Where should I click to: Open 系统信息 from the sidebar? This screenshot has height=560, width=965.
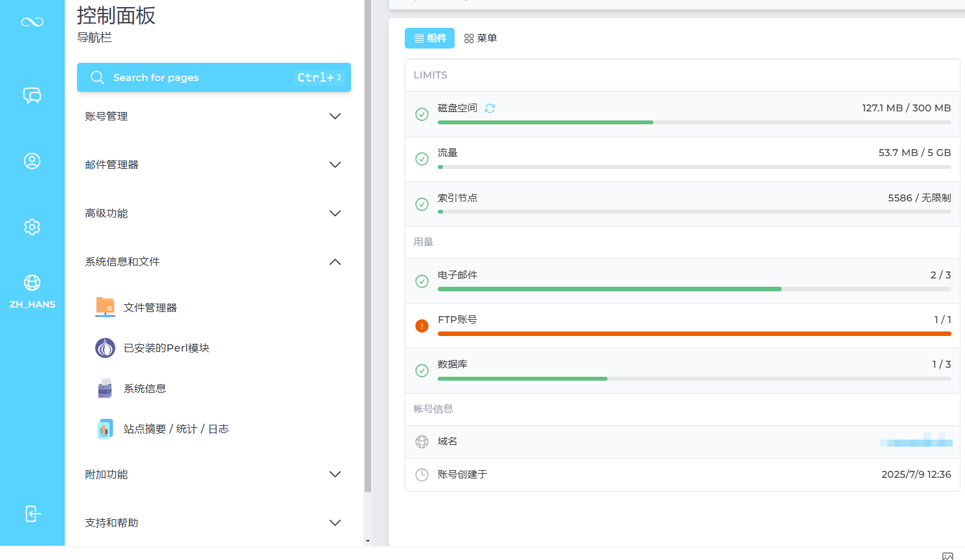pos(144,388)
